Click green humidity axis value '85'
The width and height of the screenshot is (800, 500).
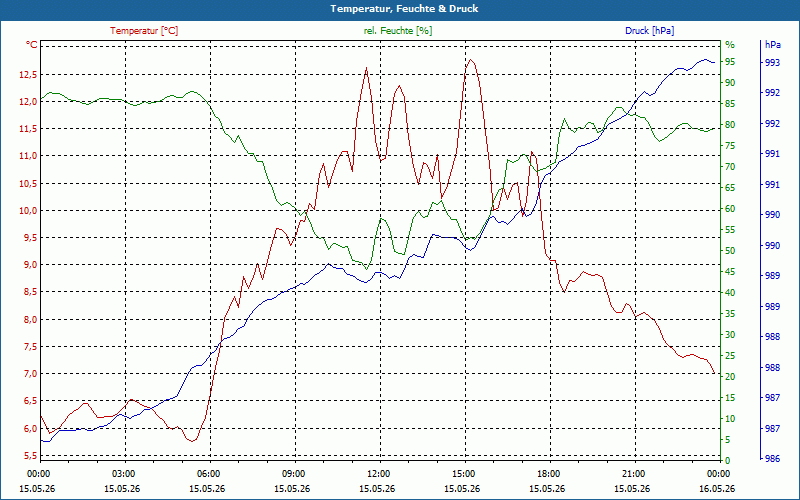[x=730, y=104]
